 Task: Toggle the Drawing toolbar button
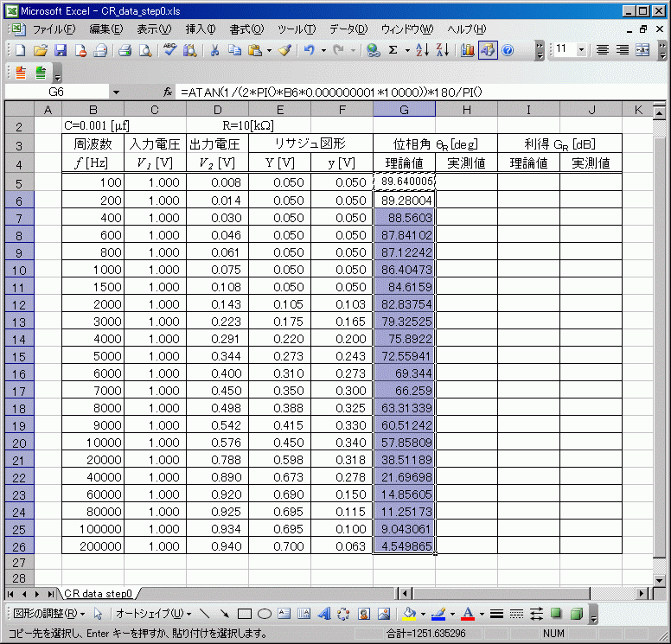[488, 50]
